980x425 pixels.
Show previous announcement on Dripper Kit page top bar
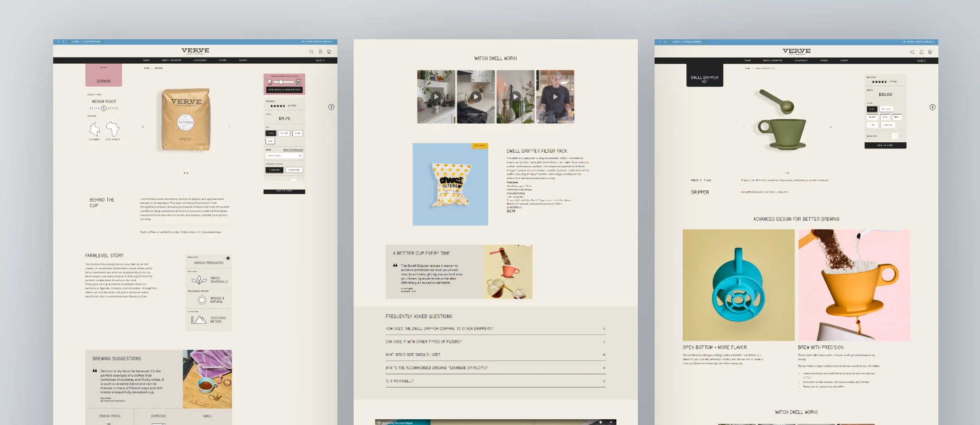pyautogui.click(x=660, y=42)
